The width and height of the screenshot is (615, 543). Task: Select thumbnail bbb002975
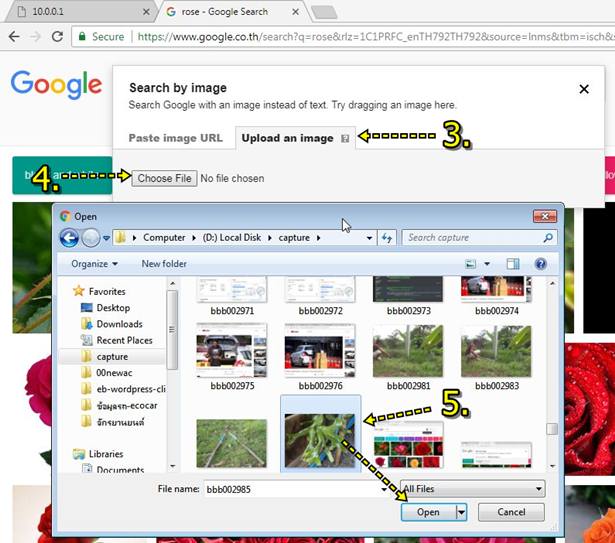point(232,356)
